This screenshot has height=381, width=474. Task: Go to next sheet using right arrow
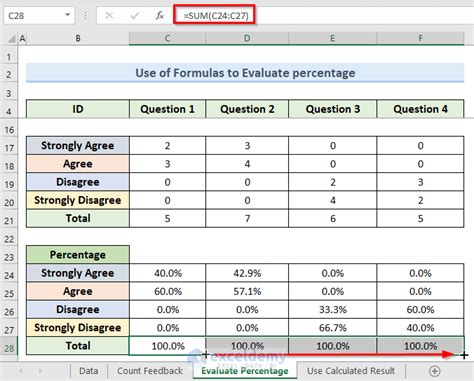pyautogui.click(x=40, y=371)
